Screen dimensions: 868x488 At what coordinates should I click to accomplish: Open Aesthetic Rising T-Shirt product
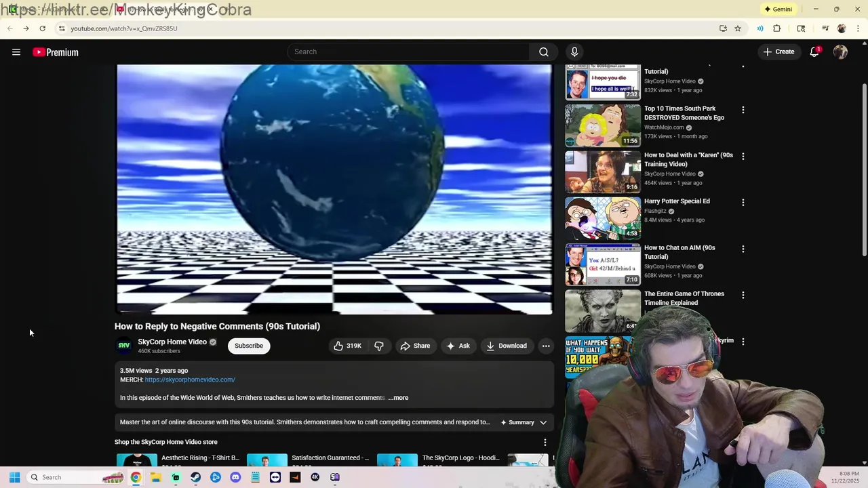178,461
